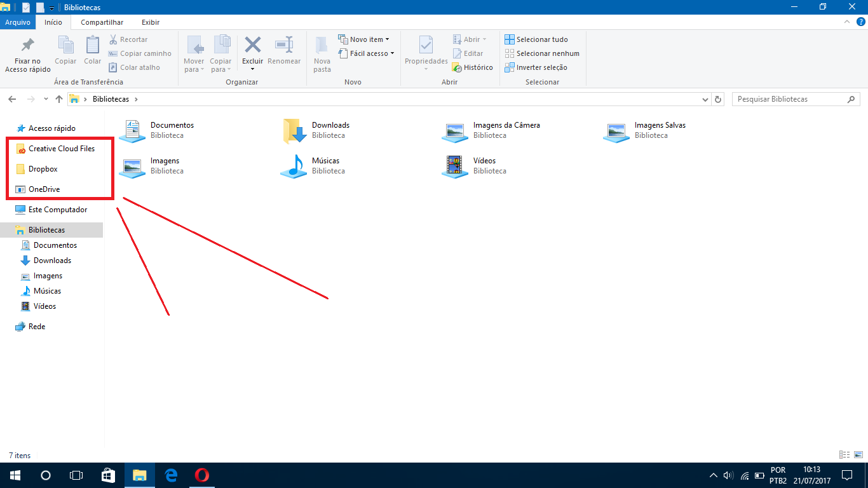The width and height of the screenshot is (868, 488).
Task: Open the Windows Start menu
Action: pos(15,475)
